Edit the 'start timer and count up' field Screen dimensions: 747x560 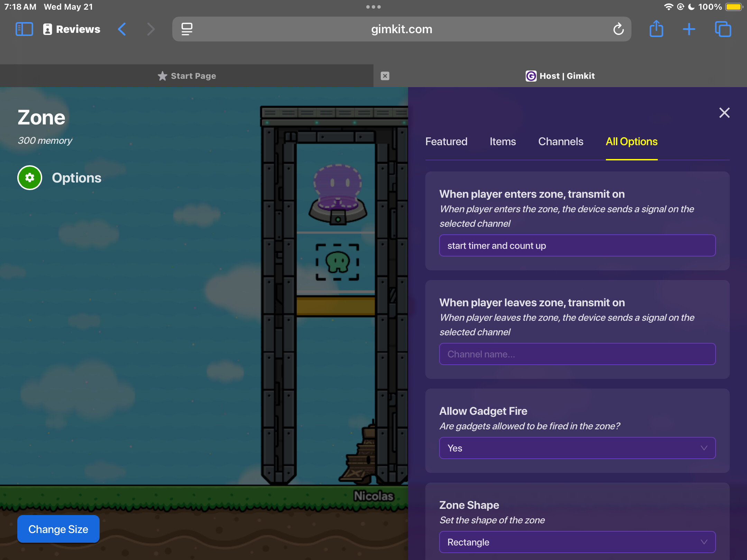tap(577, 245)
